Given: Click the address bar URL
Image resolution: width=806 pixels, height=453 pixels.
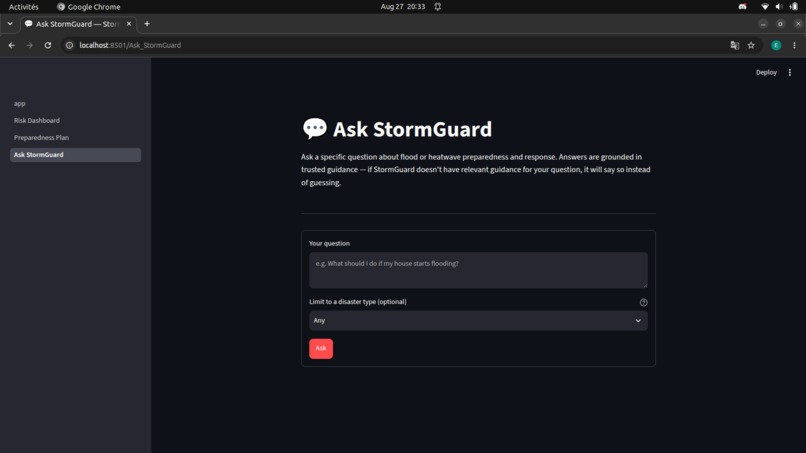Looking at the screenshot, I should click(130, 45).
